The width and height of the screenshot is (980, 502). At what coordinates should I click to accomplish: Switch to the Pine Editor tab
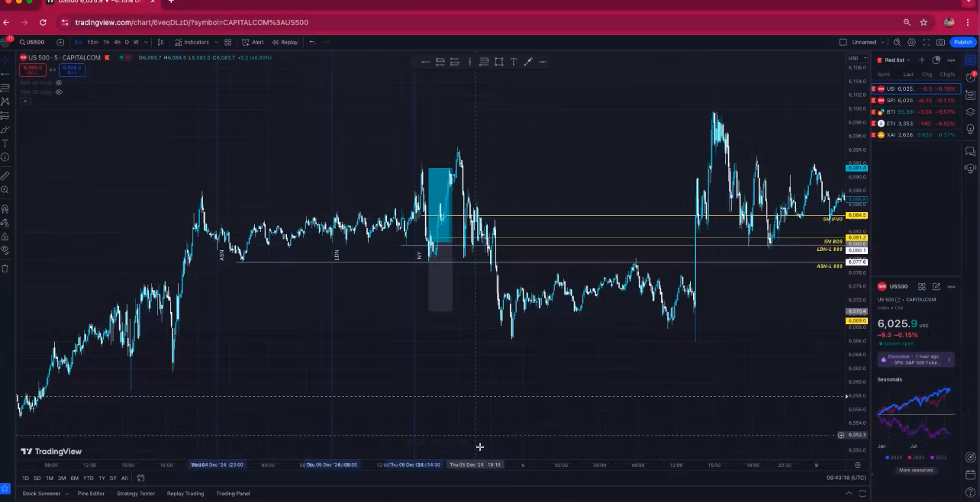[x=91, y=494]
